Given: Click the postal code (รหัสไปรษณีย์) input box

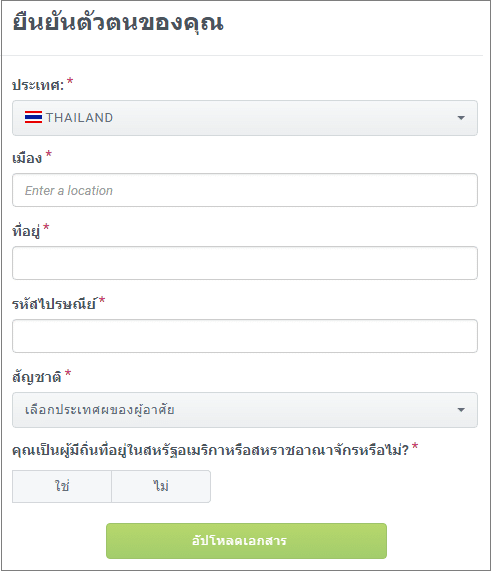Looking at the screenshot, I should 245,336.
